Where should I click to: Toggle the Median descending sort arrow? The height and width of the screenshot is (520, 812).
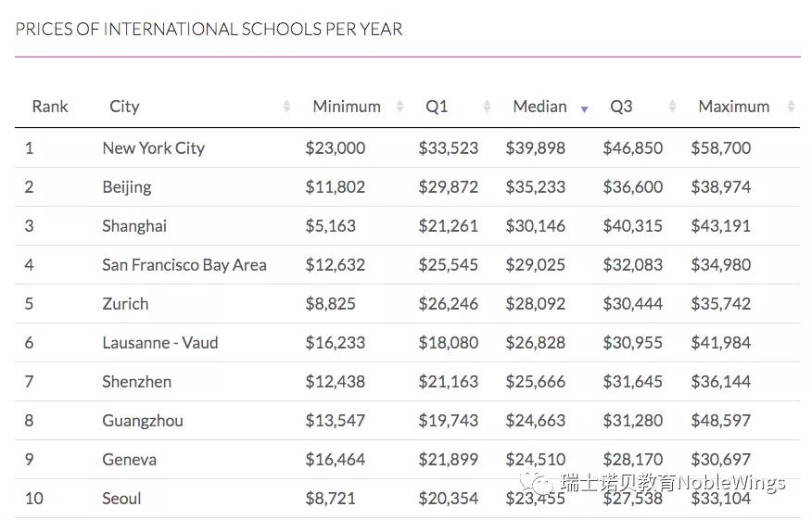tap(584, 108)
